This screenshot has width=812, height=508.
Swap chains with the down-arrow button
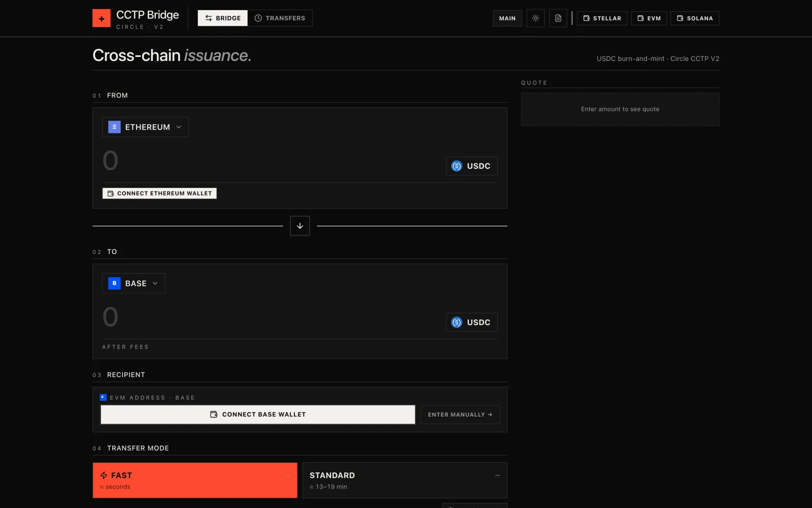click(x=300, y=226)
